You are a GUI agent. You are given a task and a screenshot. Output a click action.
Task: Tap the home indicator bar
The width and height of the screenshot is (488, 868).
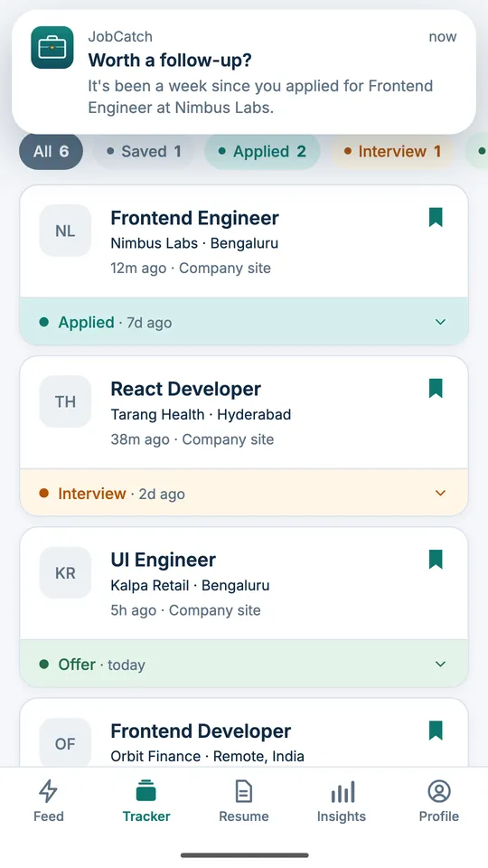pyautogui.click(x=244, y=855)
